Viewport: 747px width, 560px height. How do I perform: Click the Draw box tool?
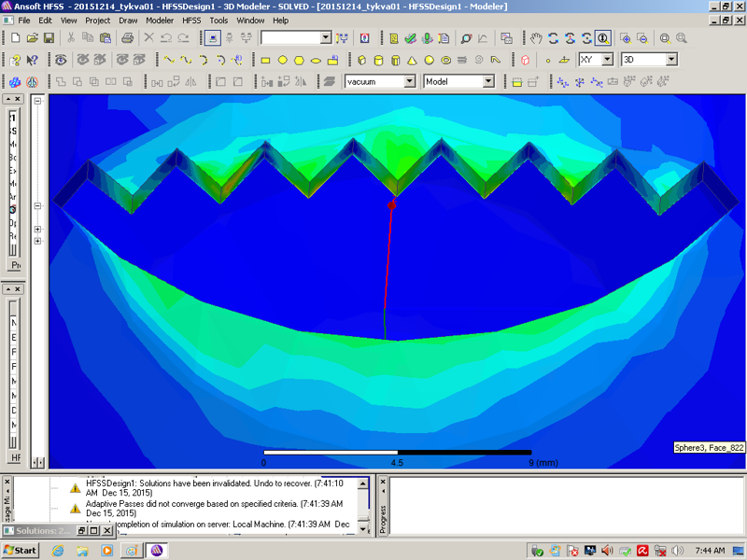click(x=362, y=60)
